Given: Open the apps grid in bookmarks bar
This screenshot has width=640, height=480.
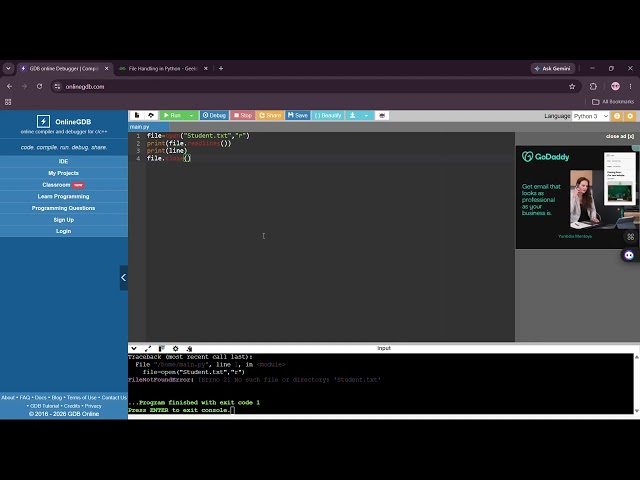Looking at the screenshot, I should 8,102.
